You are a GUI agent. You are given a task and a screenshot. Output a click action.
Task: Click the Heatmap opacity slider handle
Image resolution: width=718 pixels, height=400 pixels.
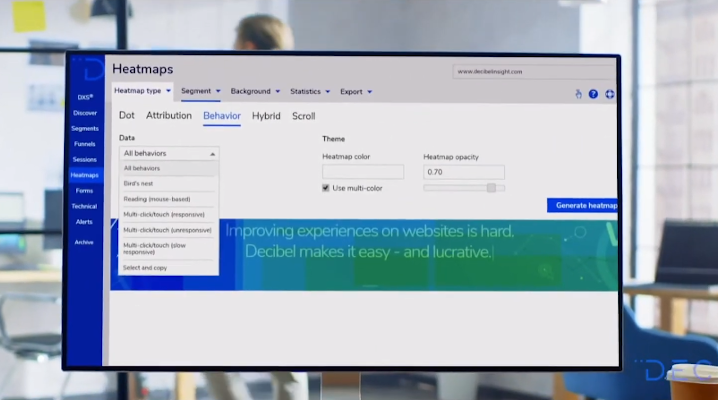point(491,188)
